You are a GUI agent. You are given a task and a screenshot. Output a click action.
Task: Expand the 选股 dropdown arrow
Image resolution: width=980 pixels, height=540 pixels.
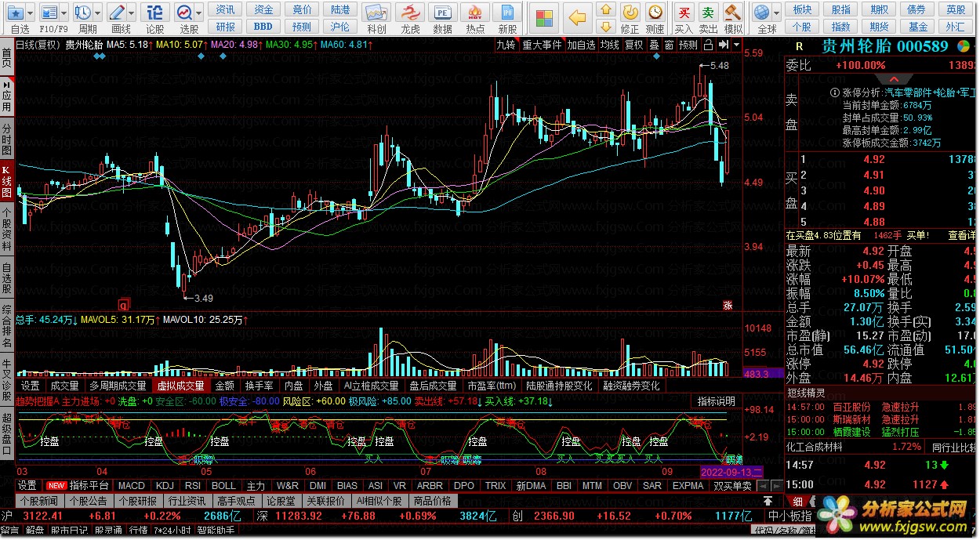(x=199, y=13)
